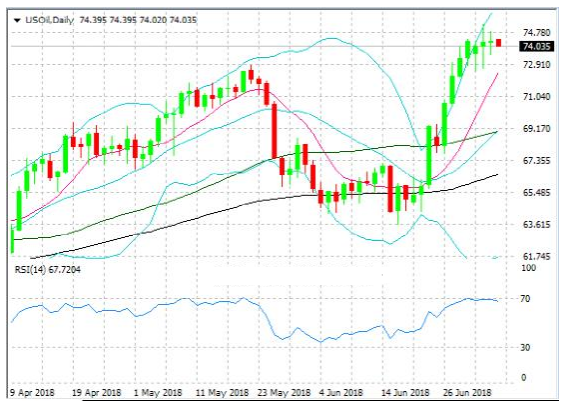Click the 71.040 price axis label

[x=537, y=97]
